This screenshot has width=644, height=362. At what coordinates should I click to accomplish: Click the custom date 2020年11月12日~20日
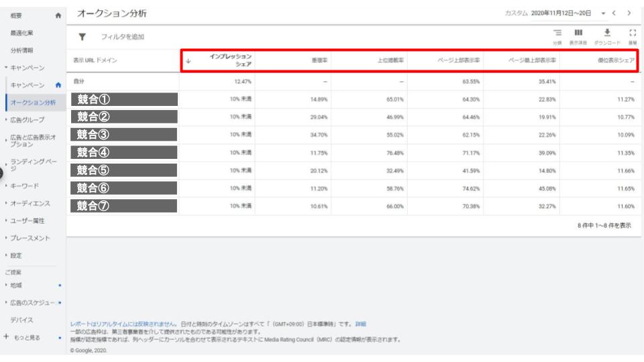561,13
